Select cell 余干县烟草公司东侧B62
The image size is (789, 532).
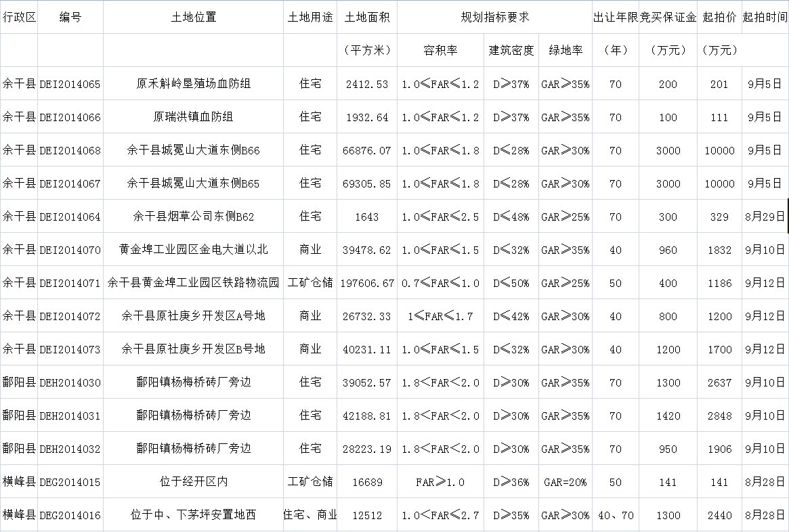pos(193,216)
